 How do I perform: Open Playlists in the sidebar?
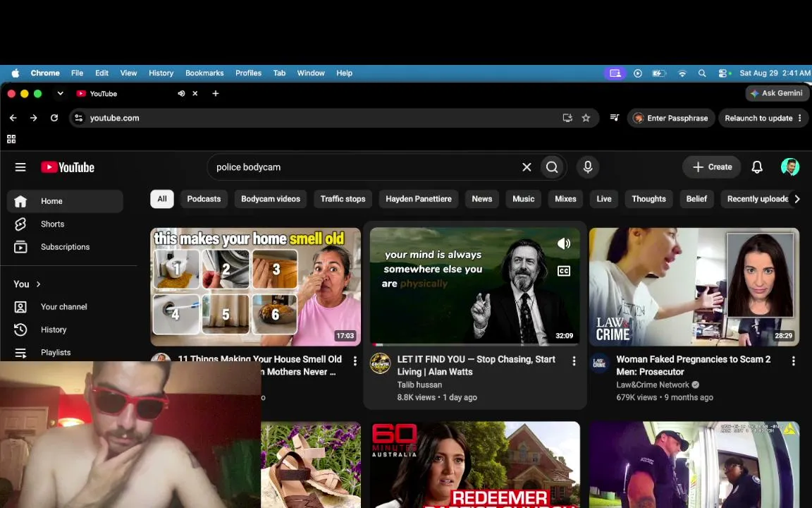click(x=66, y=353)
